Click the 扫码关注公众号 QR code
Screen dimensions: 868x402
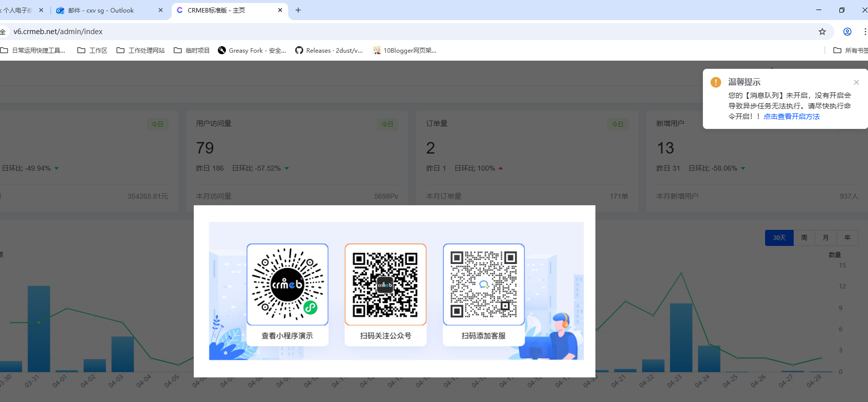pyautogui.click(x=386, y=285)
